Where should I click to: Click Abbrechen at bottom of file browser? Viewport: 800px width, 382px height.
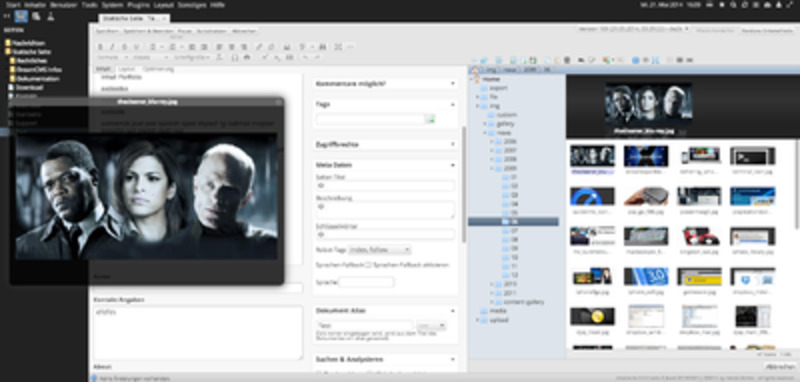780,367
